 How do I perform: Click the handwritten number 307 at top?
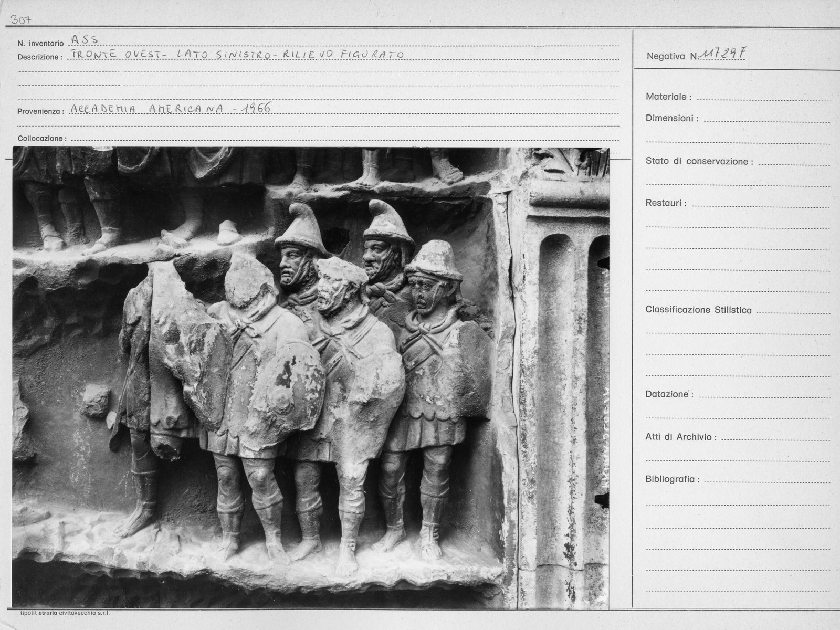(22, 20)
